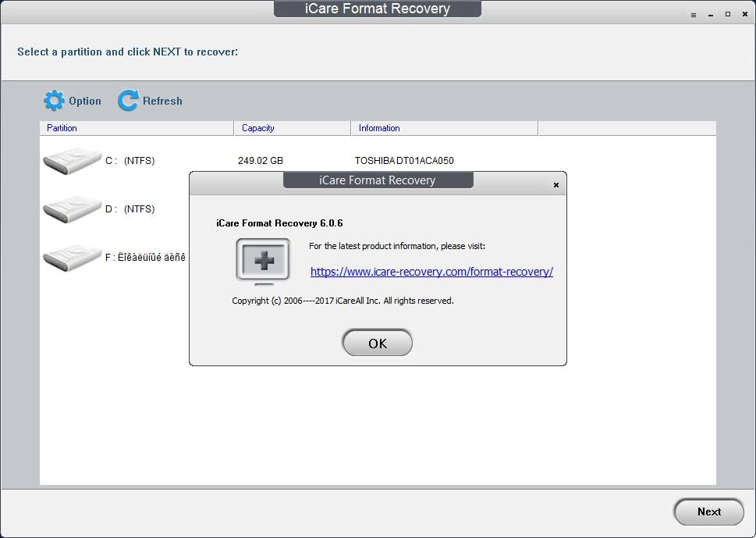Click the copyright notice text
Viewport: 756px width, 538px height.
[343, 301]
